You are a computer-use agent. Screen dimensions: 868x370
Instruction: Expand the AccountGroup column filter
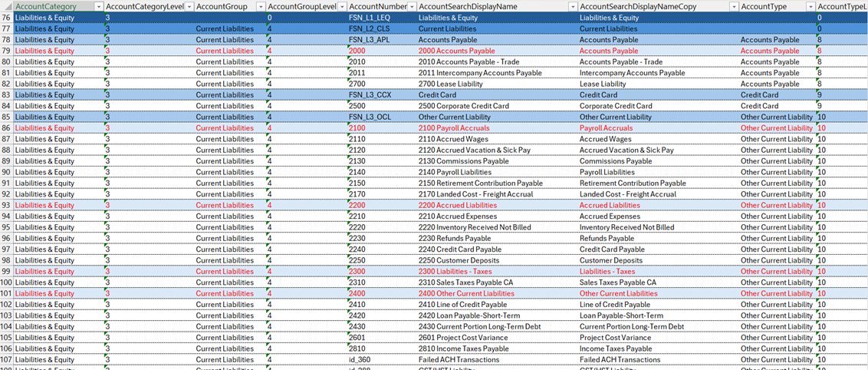pos(260,6)
